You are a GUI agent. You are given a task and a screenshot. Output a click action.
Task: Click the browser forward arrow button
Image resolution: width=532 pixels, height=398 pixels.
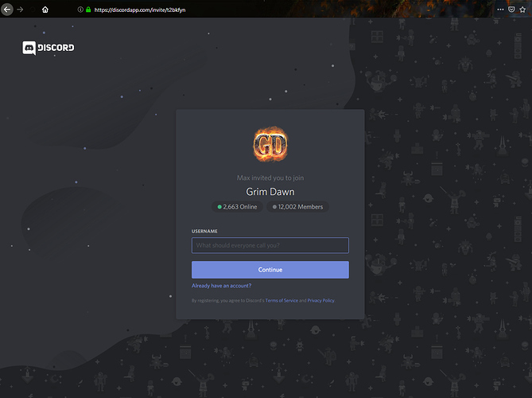click(x=20, y=10)
